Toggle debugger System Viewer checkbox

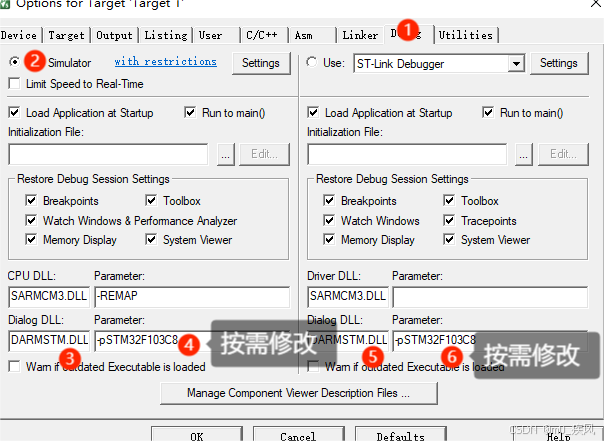449,240
